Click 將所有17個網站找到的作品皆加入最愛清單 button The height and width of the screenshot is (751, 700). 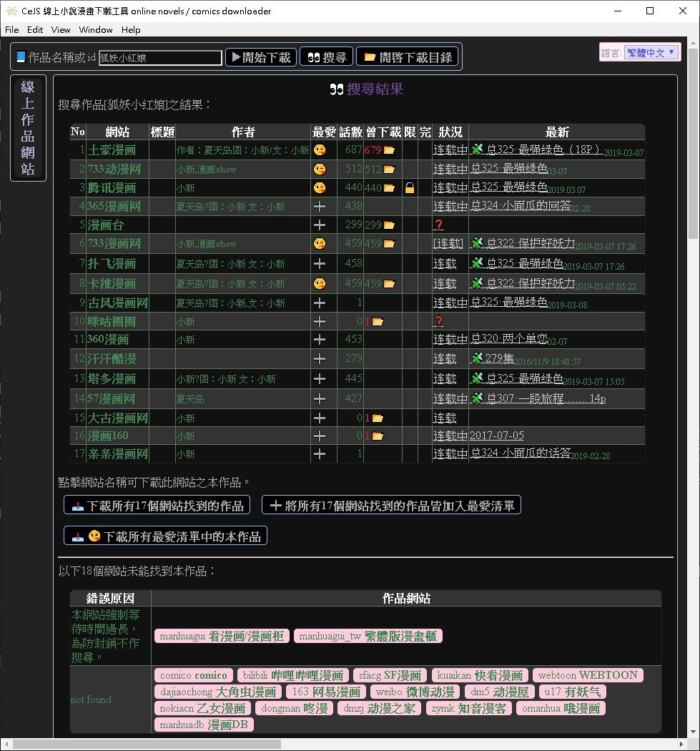pyautogui.click(x=391, y=505)
